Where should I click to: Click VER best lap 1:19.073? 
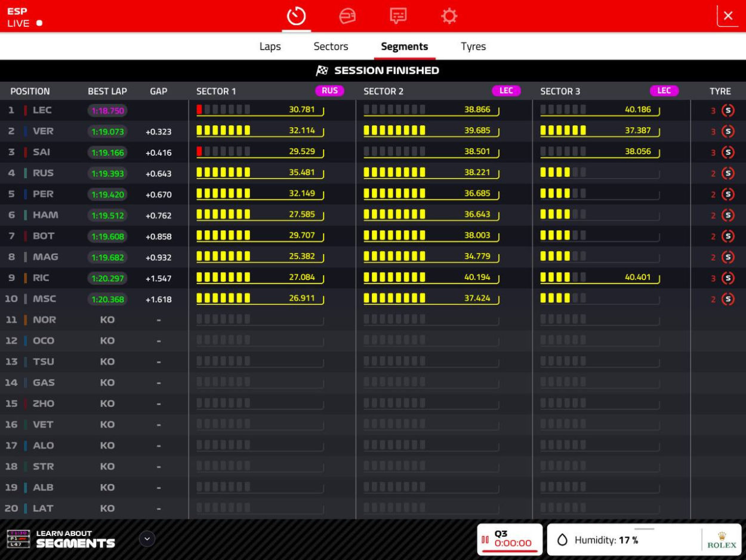pos(107,131)
